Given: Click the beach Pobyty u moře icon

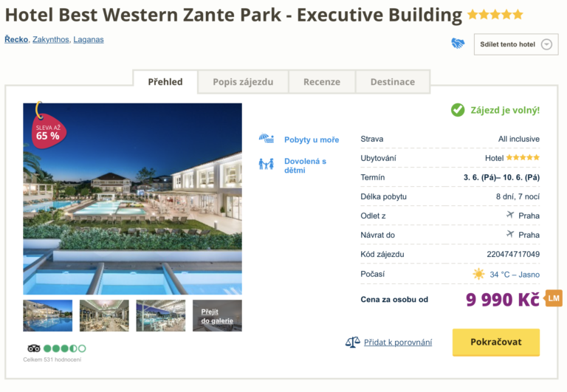Looking at the screenshot, I should point(267,139).
